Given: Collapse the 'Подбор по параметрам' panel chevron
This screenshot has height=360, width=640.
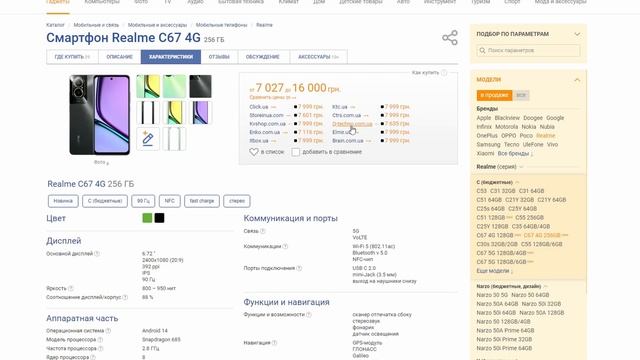Looking at the screenshot, I should pyautogui.click(x=577, y=34).
